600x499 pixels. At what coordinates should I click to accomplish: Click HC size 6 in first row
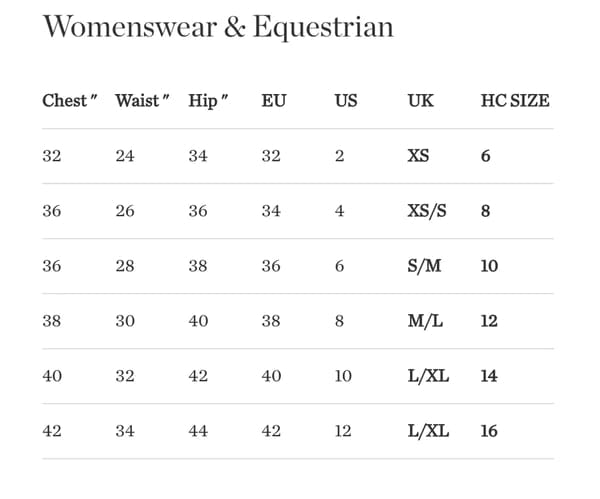click(x=486, y=157)
